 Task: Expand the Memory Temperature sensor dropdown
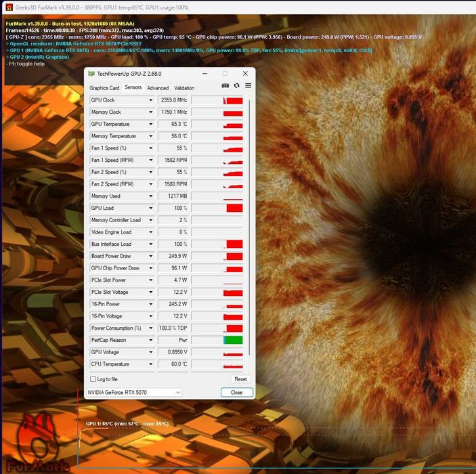click(x=150, y=136)
